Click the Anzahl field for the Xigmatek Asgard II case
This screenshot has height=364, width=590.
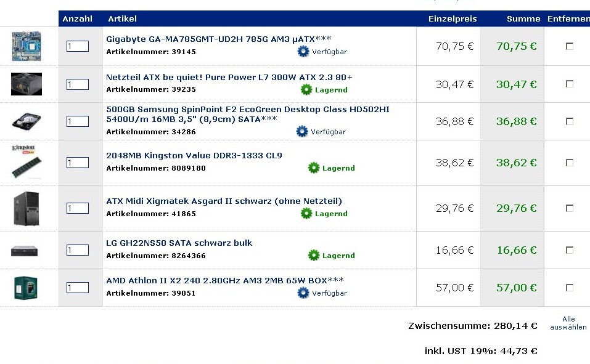(x=78, y=208)
